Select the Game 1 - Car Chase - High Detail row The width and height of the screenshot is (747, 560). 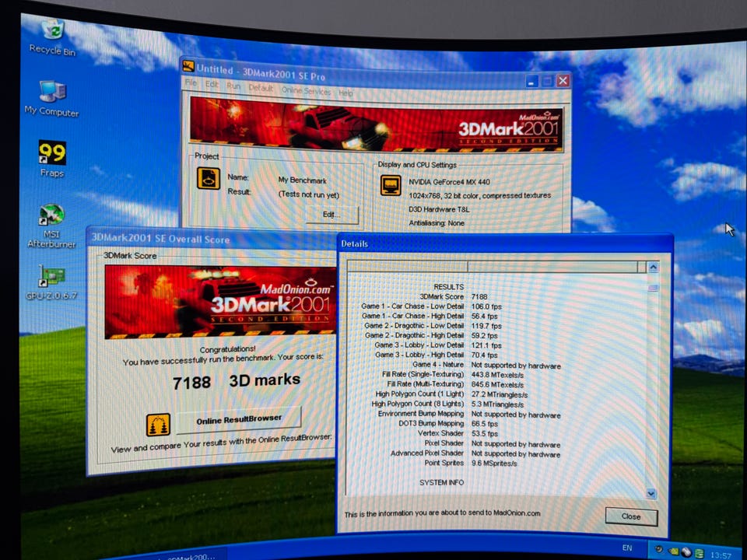pos(430,316)
